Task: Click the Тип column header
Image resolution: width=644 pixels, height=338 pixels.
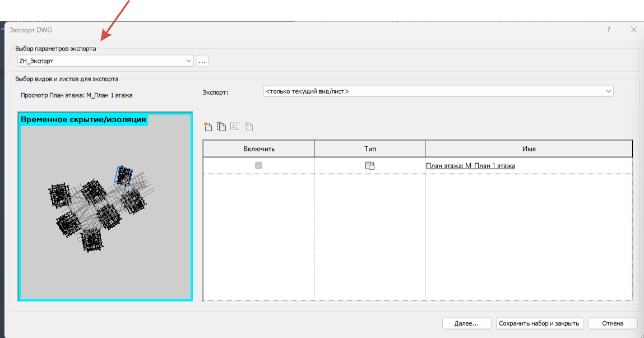Action: click(x=370, y=149)
